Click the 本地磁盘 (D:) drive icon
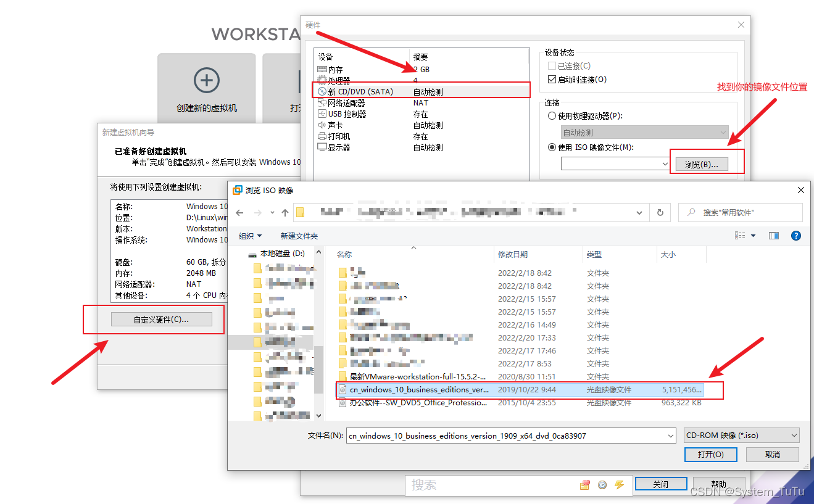The image size is (814, 504). 252,254
